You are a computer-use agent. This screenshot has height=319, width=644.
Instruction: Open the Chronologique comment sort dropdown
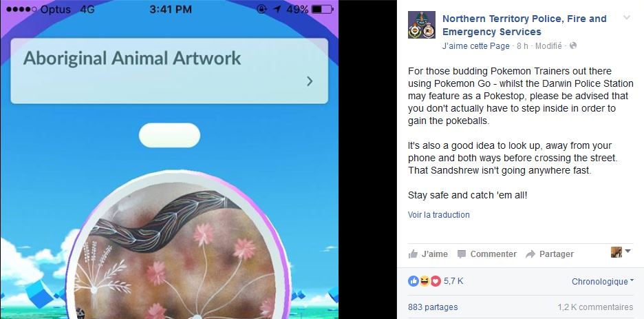point(603,282)
